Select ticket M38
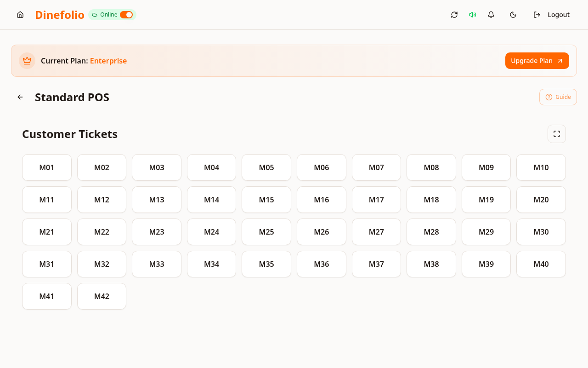Image resolution: width=588 pixels, height=368 pixels. pyautogui.click(x=431, y=264)
